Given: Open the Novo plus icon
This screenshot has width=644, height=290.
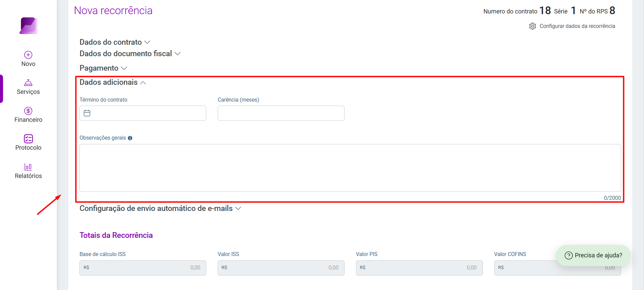Looking at the screenshot, I should click(28, 55).
